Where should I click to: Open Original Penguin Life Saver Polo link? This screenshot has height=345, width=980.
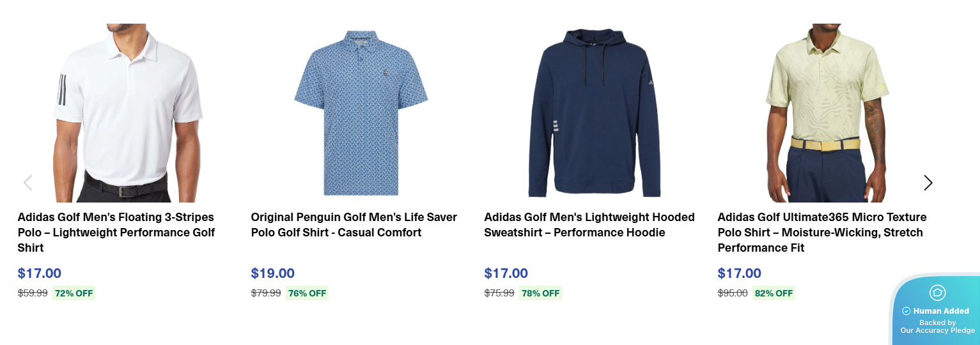click(354, 225)
